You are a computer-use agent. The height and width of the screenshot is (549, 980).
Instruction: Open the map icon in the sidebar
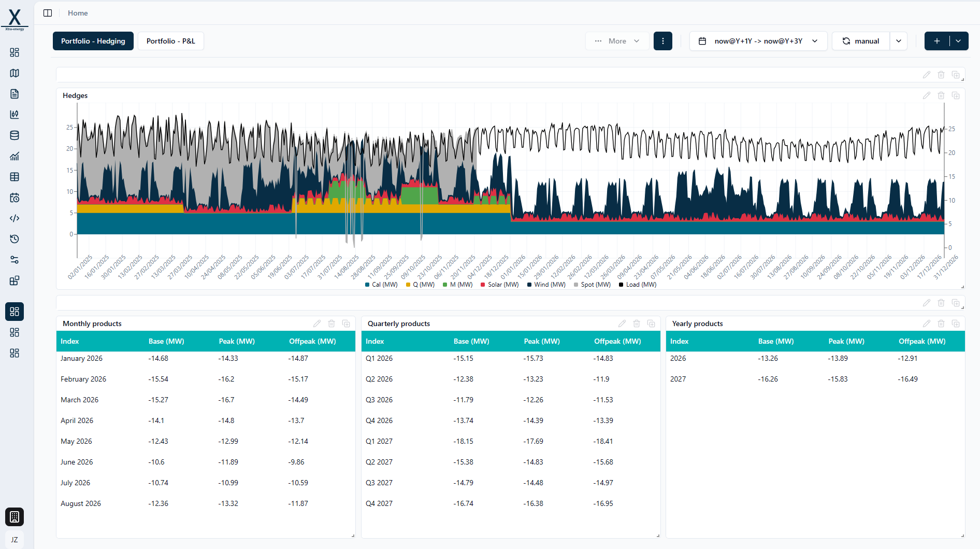click(15, 73)
